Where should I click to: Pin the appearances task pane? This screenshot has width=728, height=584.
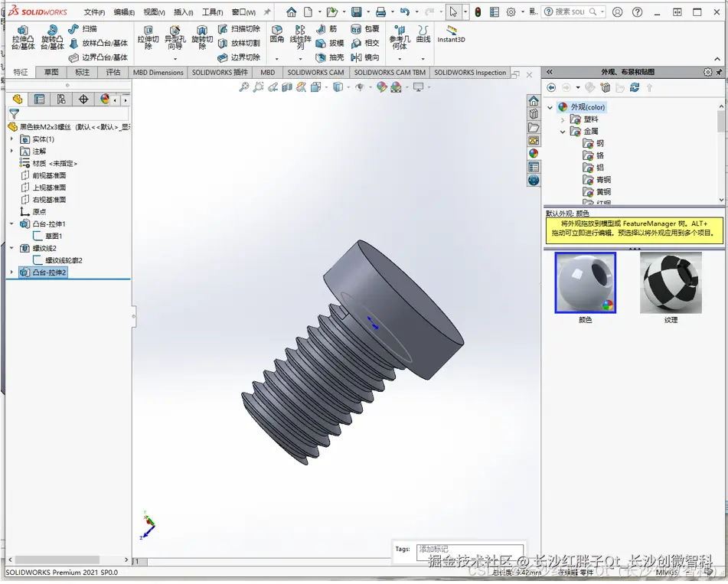(x=720, y=72)
